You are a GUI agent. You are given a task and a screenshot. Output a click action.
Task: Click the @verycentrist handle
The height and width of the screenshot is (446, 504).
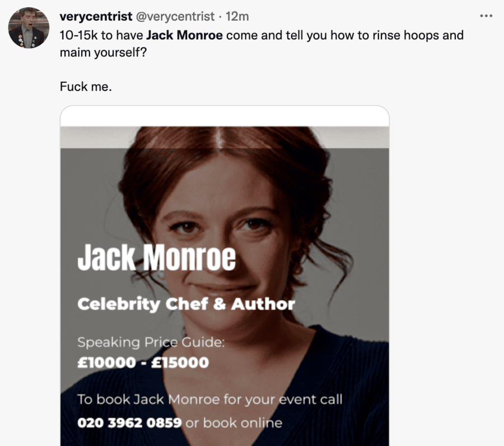click(x=175, y=16)
